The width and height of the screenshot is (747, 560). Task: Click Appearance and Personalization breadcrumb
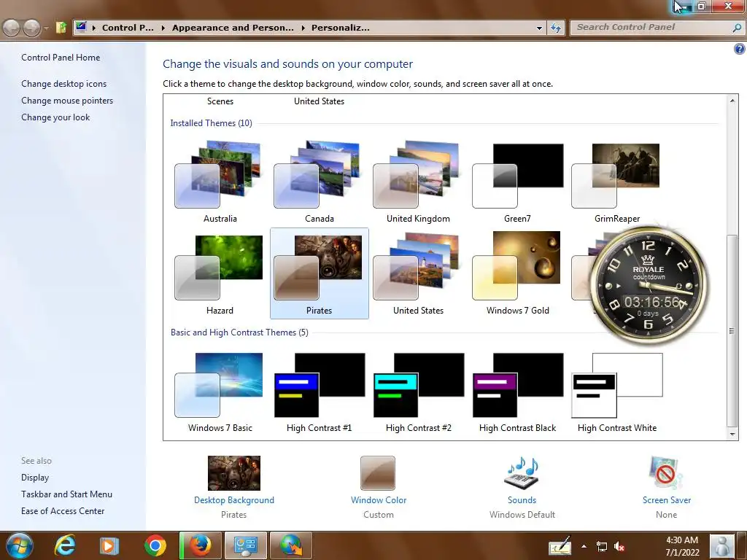pyautogui.click(x=233, y=28)
